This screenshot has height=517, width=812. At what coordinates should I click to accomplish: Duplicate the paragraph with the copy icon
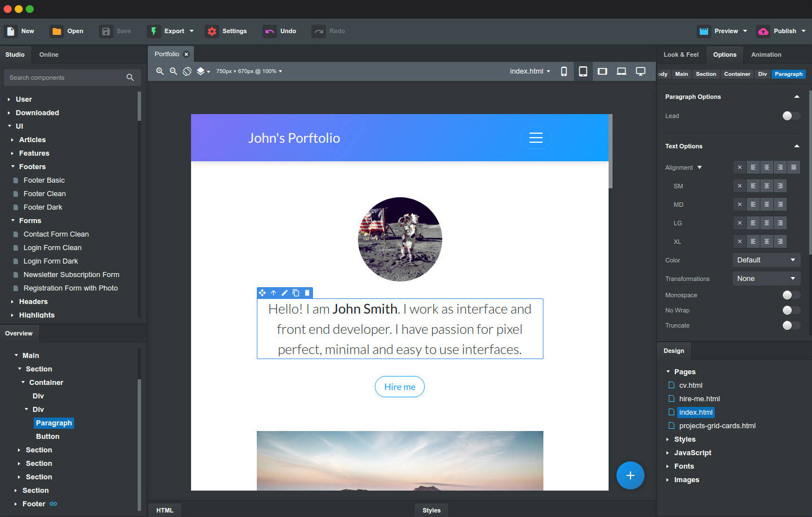(x=296, y=293)
